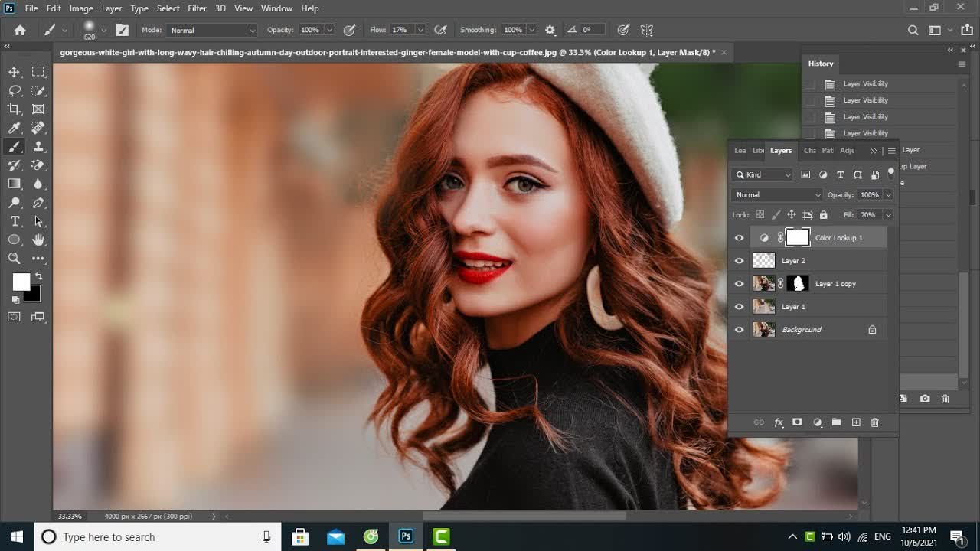
Task: Select the Crop tool
Action: pos(14,109)
